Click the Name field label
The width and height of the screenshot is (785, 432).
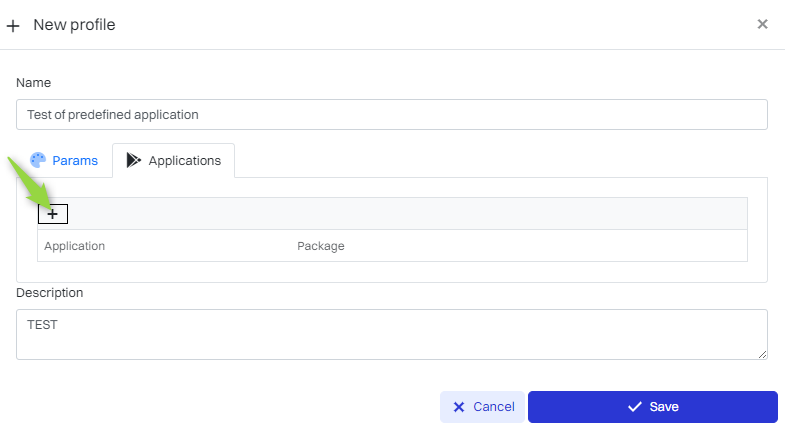point(33,82)
